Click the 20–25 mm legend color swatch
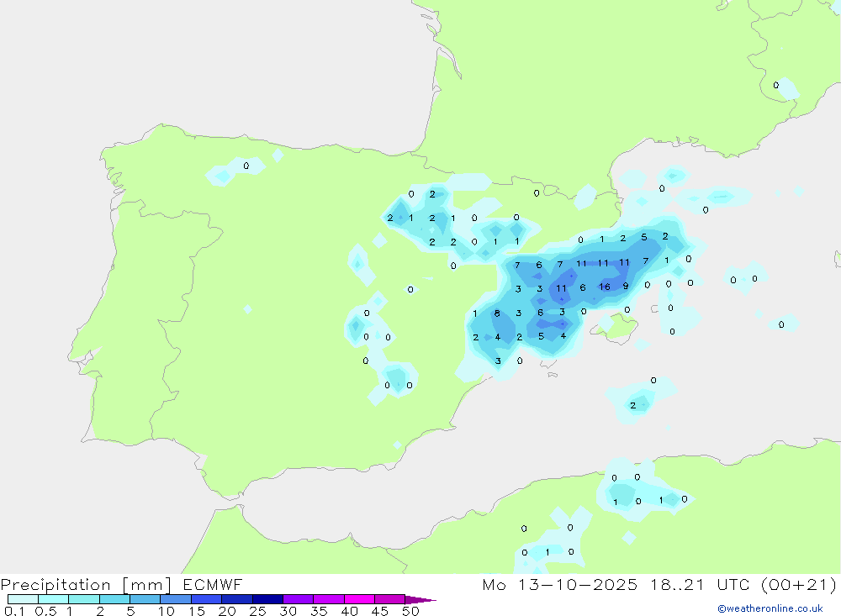Viewport: 841px width, 616px height. tap(237, 599)
